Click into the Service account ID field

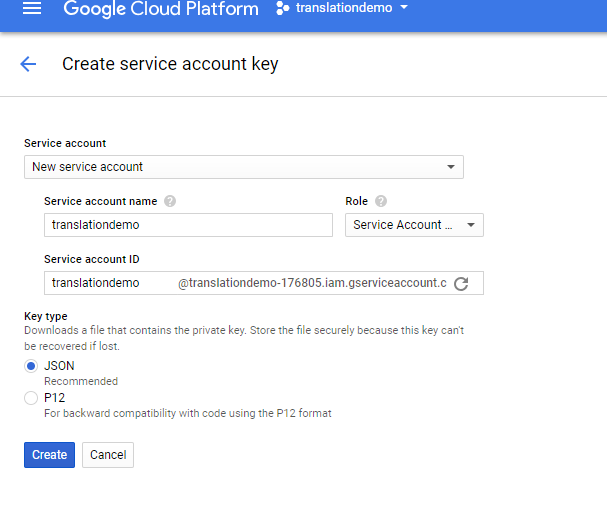(105, 283)
